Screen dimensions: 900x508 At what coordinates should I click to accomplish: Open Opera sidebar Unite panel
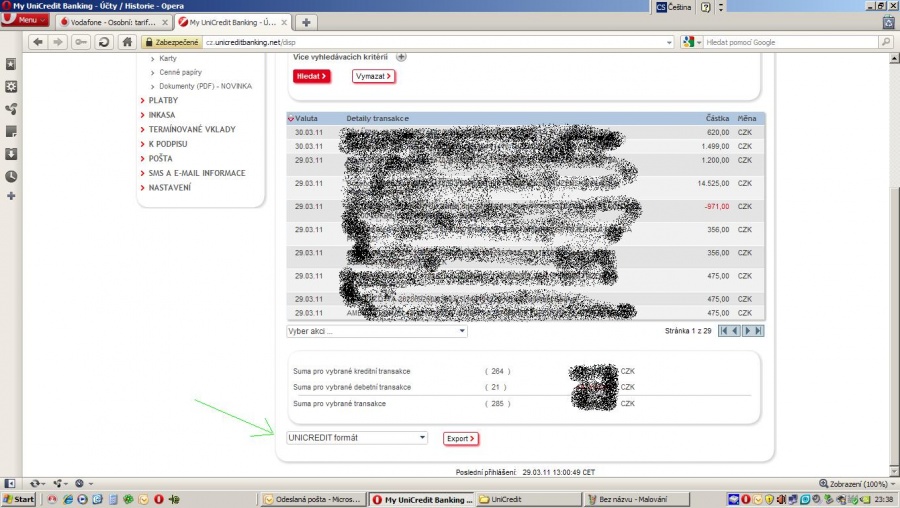click(11, 109)
